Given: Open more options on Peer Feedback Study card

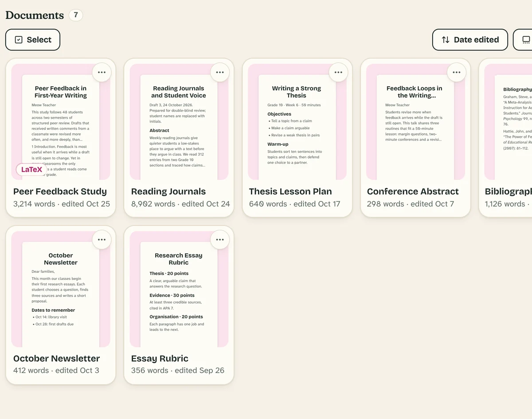Looking at the screenshot, I should 102,72.
